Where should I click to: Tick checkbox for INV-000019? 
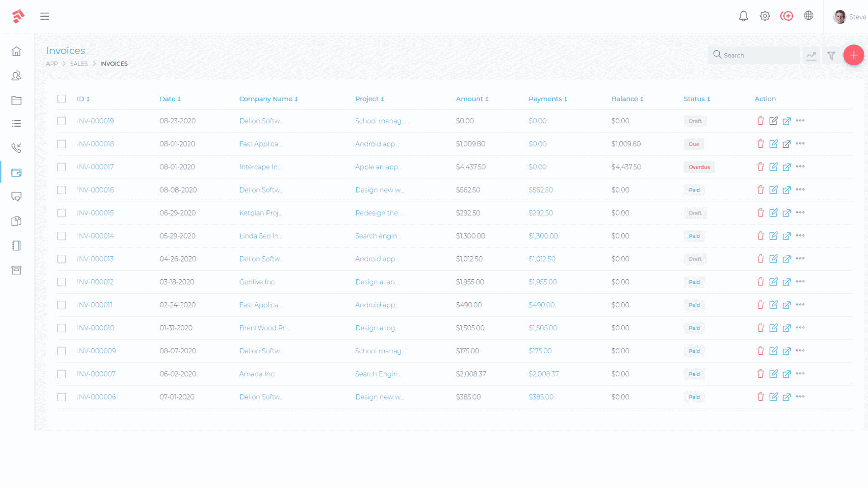click(x=61, y=121)
